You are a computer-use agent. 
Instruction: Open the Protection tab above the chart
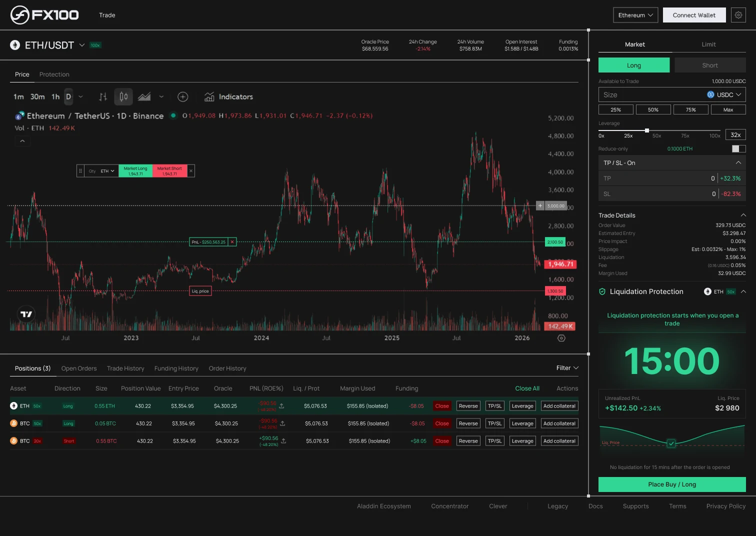tap(54, 74)
